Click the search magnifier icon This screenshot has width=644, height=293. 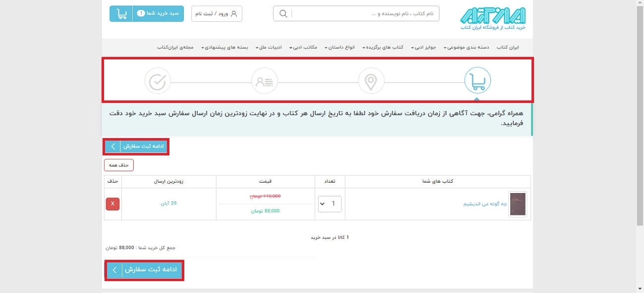[282, 13]
